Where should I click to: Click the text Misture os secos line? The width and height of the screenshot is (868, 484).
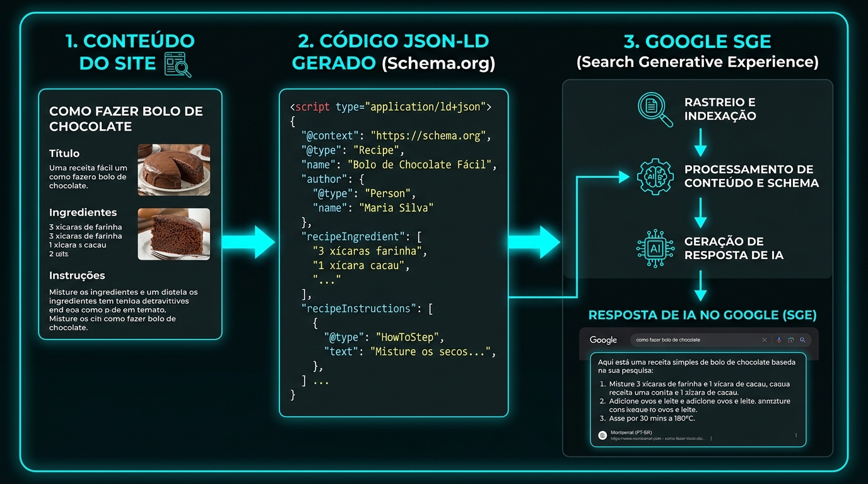click(x=410, y=352)
